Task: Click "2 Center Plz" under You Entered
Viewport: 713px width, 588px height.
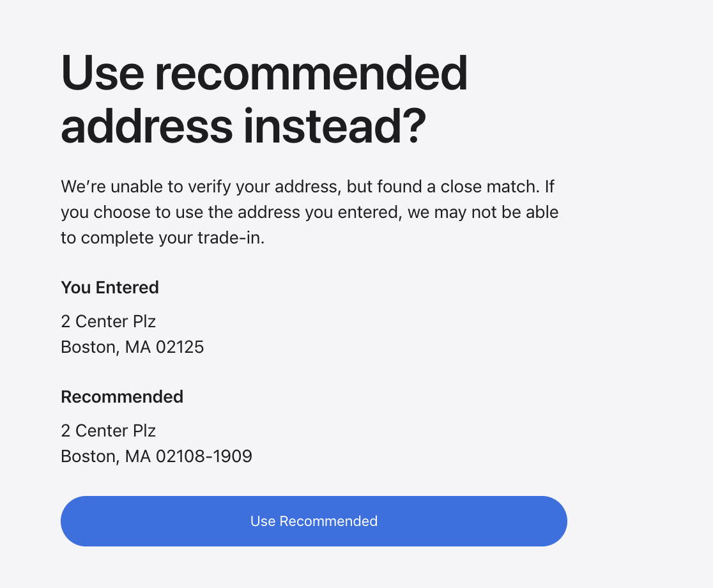Action: click(109, 321)
